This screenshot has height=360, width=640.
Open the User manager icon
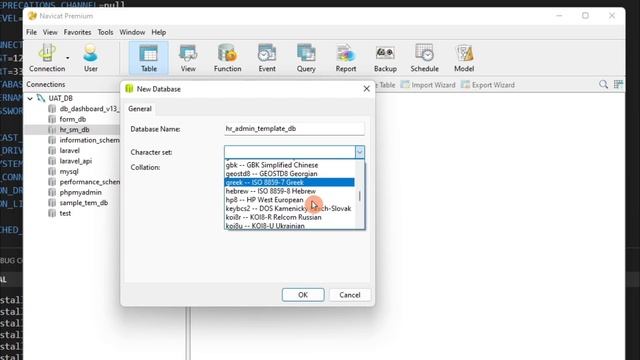[91, 58]
